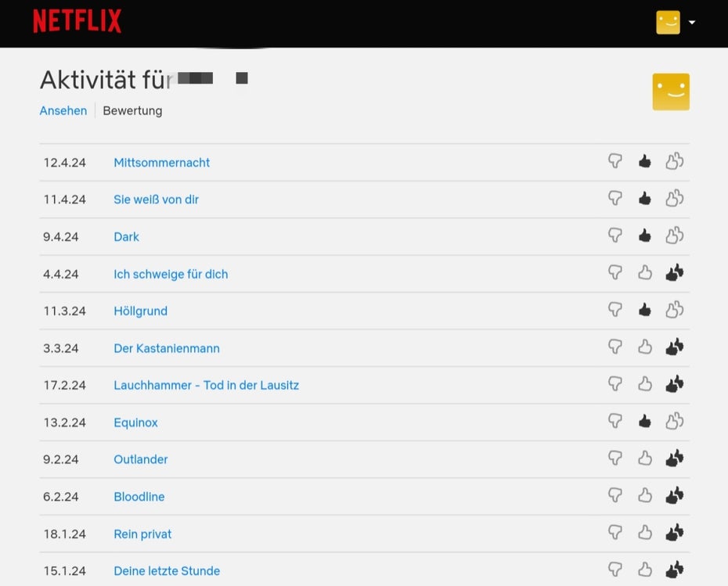Toggle double thumbs up for Der Kastanienmann
The image size is (728, 586).
click(675, 347)
